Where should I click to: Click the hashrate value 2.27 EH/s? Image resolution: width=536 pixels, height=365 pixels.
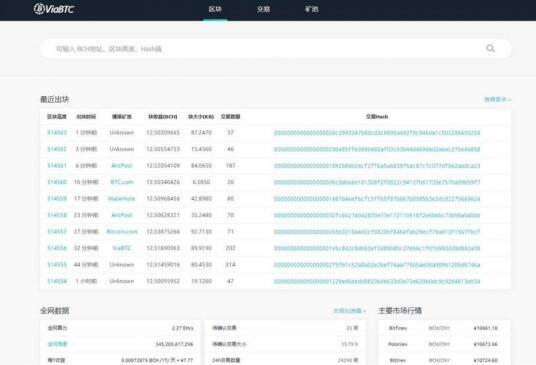(x=183, y=328)
